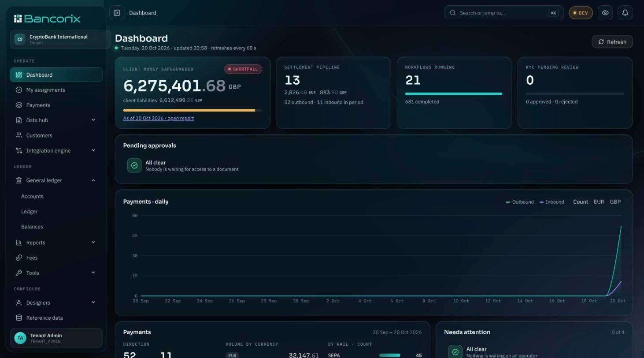This screenshot has height=358, width=644.
Task: Click the Bancorix logo
Action: (47, 19)
